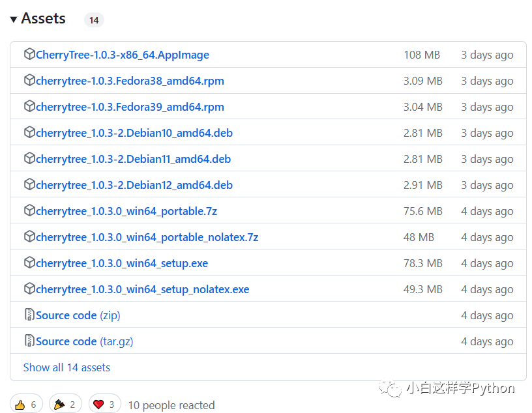Image resolution: width=532 pixels, height=413 pixels.
Task: Click package icon beside Debian10 deb
Action: [x=29, y=132]
